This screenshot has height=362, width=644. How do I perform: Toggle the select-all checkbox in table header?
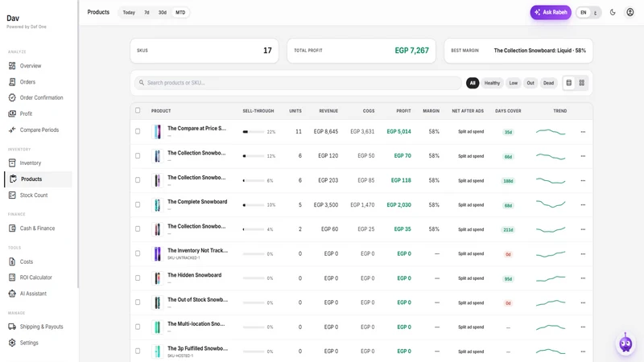[138, 110]
